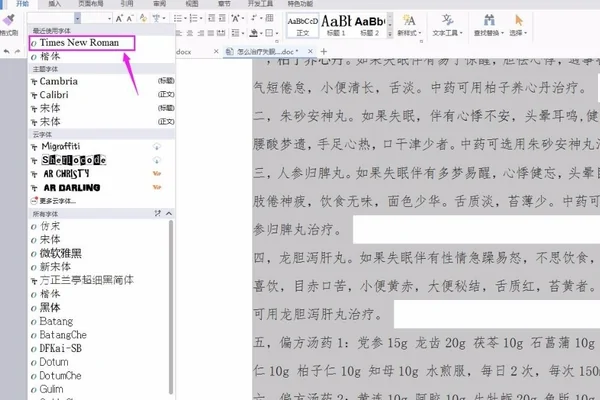600x400 pixels.
Task: Click the bullet list icon
Action: tap(177, 18)
